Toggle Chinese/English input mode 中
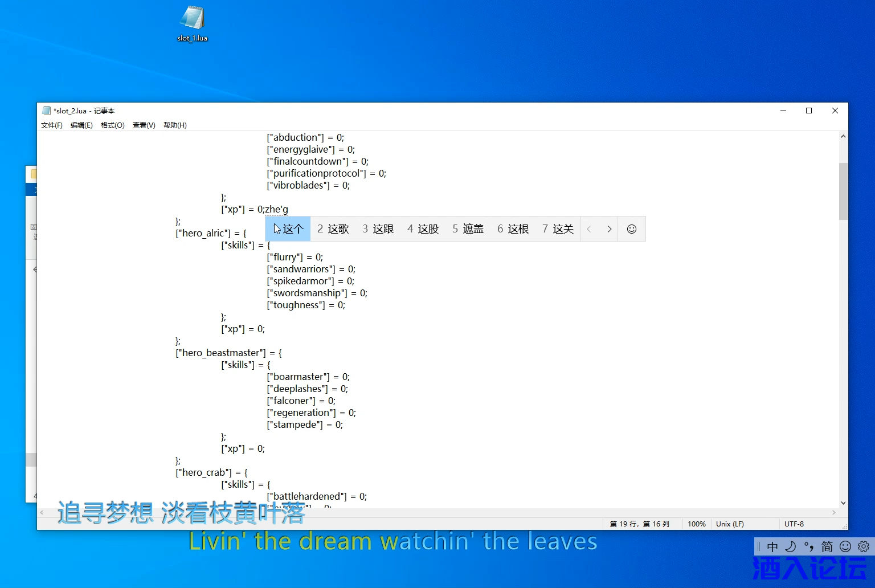The width and height of the screenshot is (875, 588). pos(772,546)
